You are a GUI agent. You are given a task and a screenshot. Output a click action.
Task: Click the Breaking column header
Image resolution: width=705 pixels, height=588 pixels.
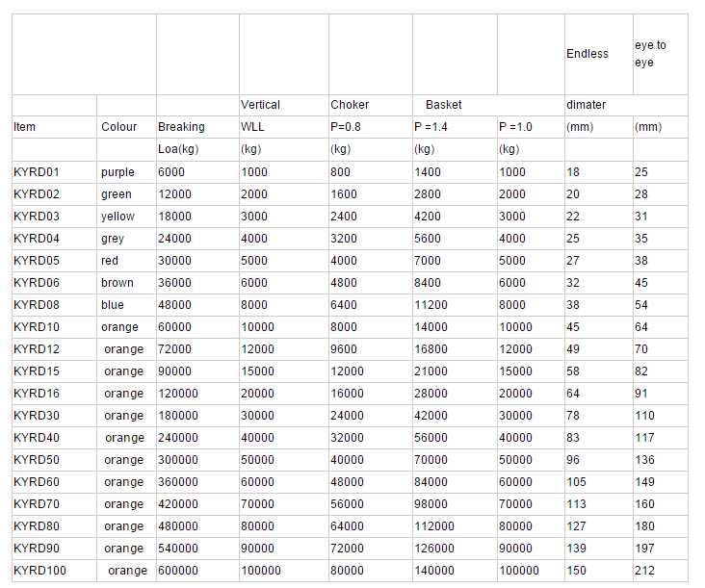(181, 127)
